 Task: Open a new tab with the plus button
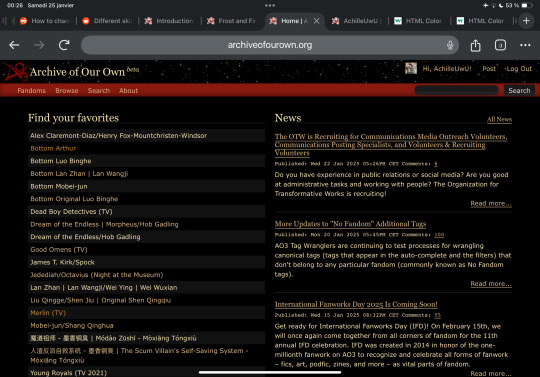526,21
